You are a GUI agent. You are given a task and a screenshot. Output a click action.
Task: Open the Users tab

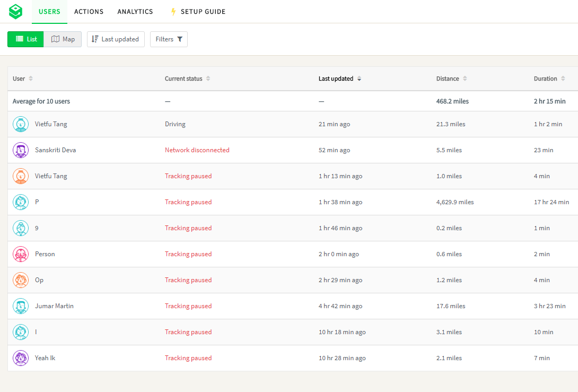49,12
